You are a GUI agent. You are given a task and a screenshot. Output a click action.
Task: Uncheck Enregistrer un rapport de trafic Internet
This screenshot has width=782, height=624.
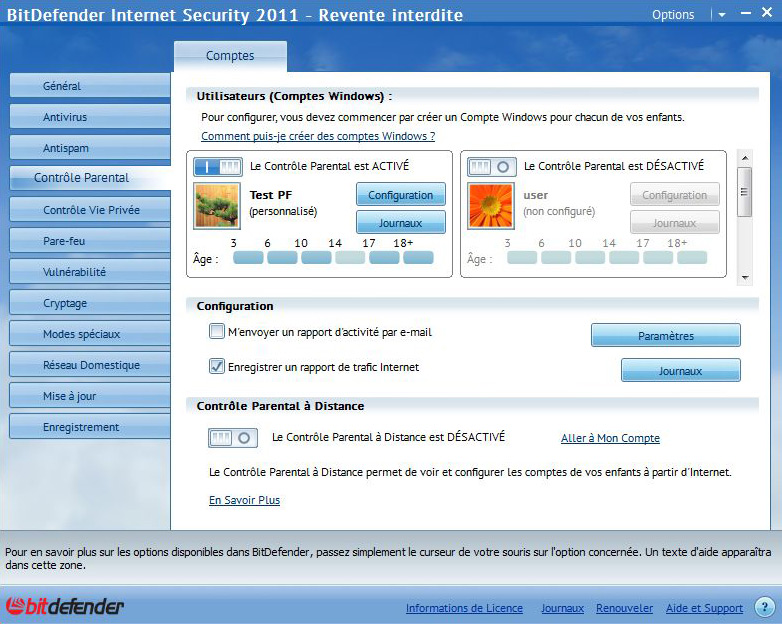click(216, 366)
